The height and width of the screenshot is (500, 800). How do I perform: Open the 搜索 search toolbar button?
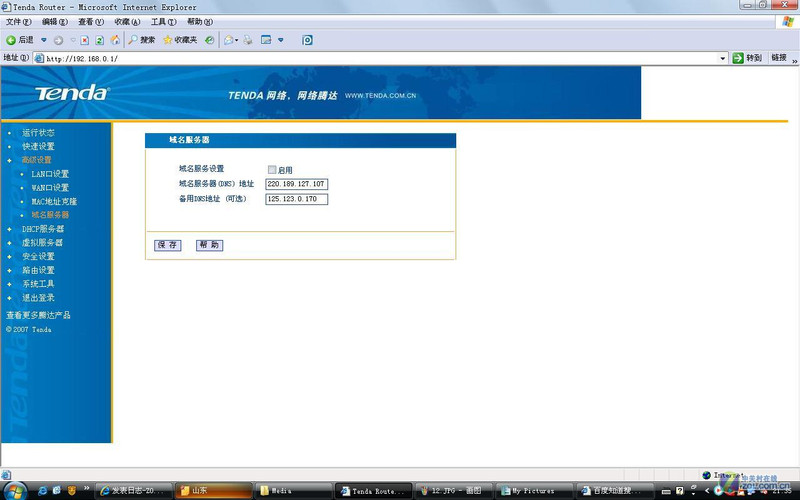[141, 40]
